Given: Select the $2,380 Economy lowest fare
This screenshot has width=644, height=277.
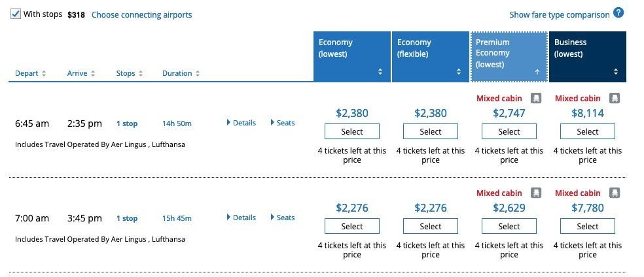Looking at the screenshot, I should coord(351,131).
